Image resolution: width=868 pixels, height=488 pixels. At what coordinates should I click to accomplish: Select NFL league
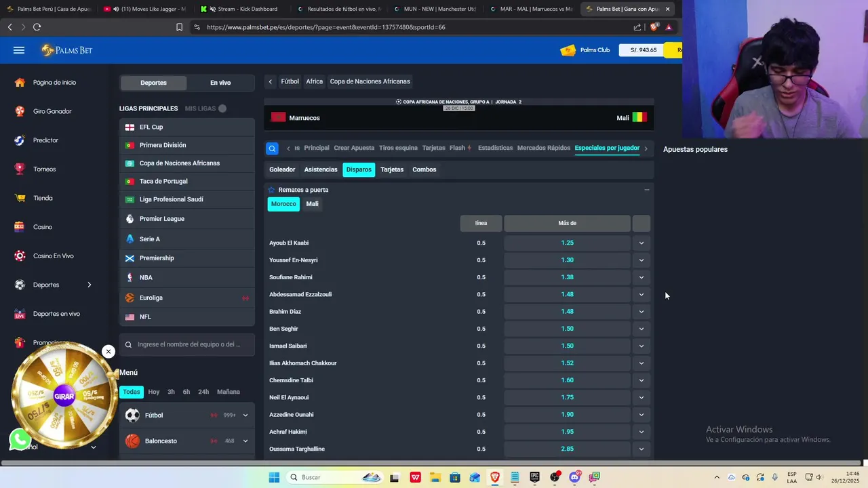pos(187,317)
